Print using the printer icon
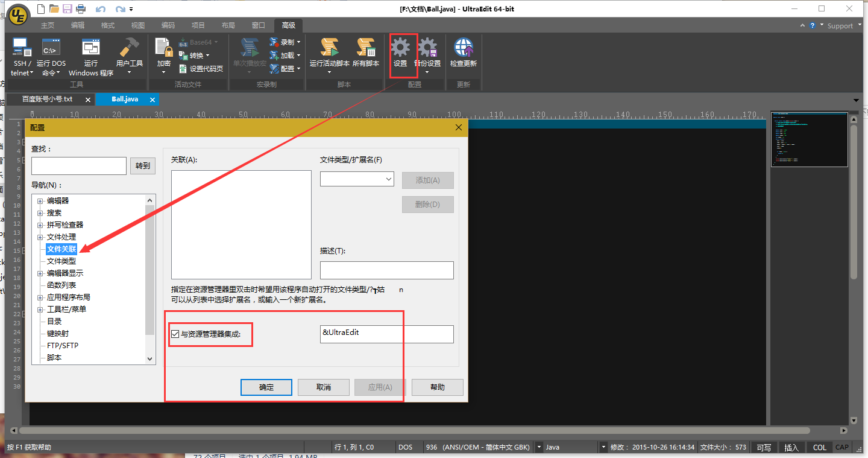 [81, 9]
